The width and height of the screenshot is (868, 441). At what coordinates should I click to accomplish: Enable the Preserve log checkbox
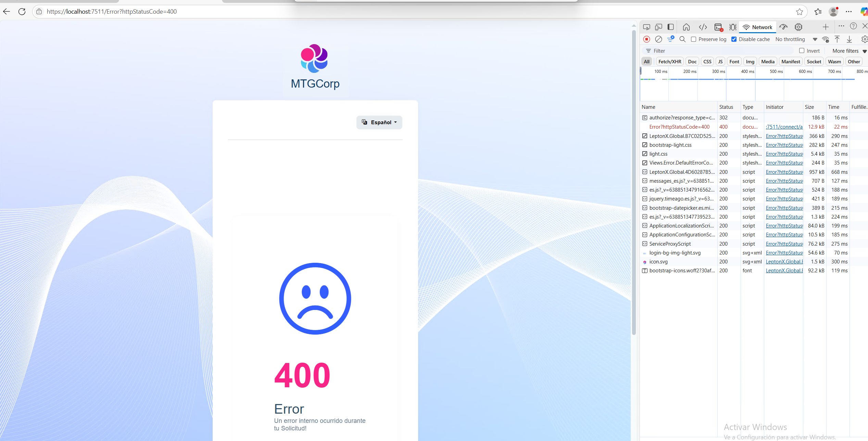coord(694,39)
